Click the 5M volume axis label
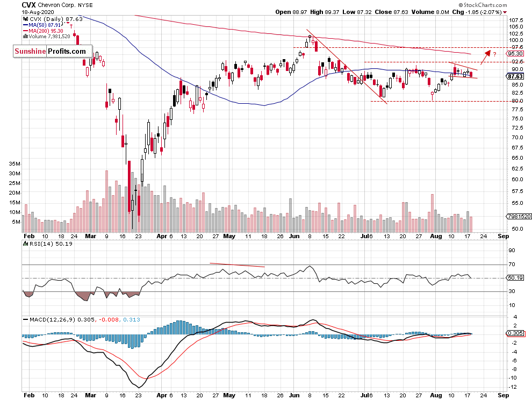The width and height of the screenshot is (532, 400). click(16, 222)
